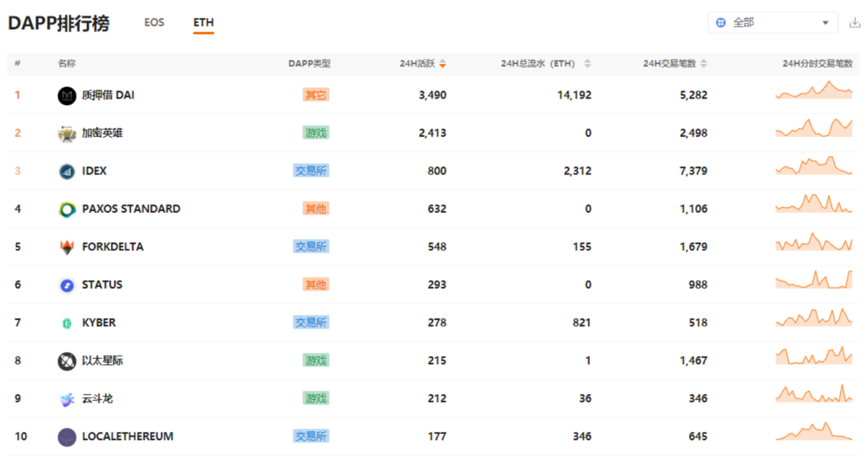Click the transaction count 1,679 for FORKDELTA

click(693, 247)
